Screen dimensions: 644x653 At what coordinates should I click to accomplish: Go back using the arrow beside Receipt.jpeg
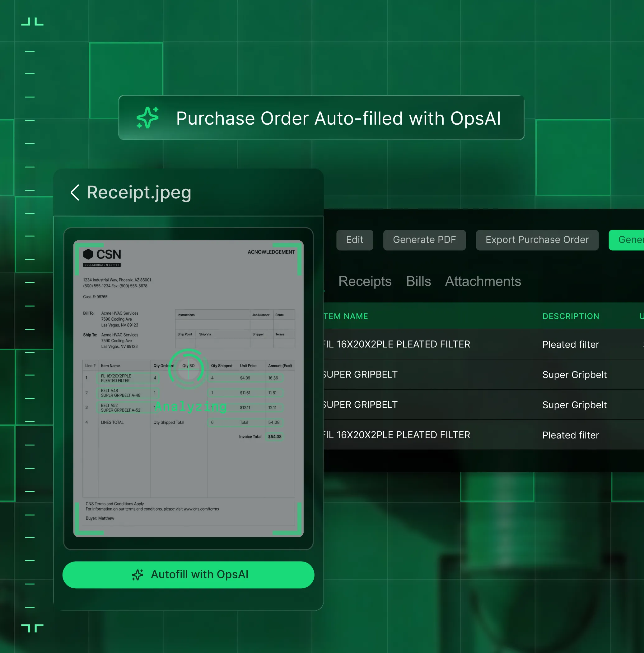tap(75, 192)
